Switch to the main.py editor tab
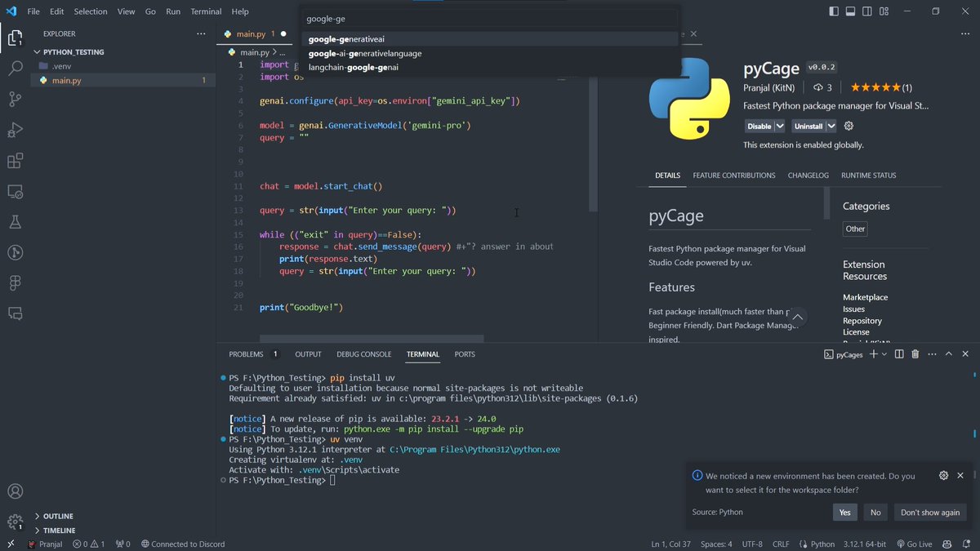The width and height of the screenshot is (980, 551). [252, 34]
